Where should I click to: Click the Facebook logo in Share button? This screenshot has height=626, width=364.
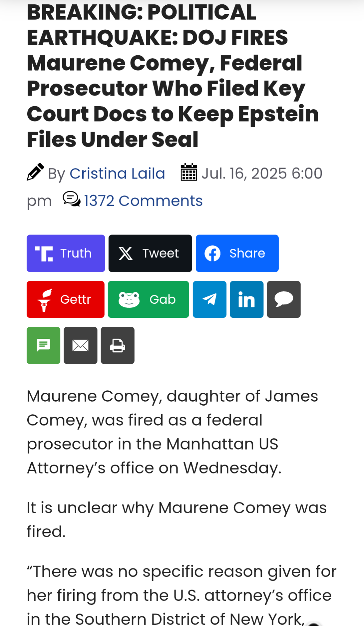(213, 253)
